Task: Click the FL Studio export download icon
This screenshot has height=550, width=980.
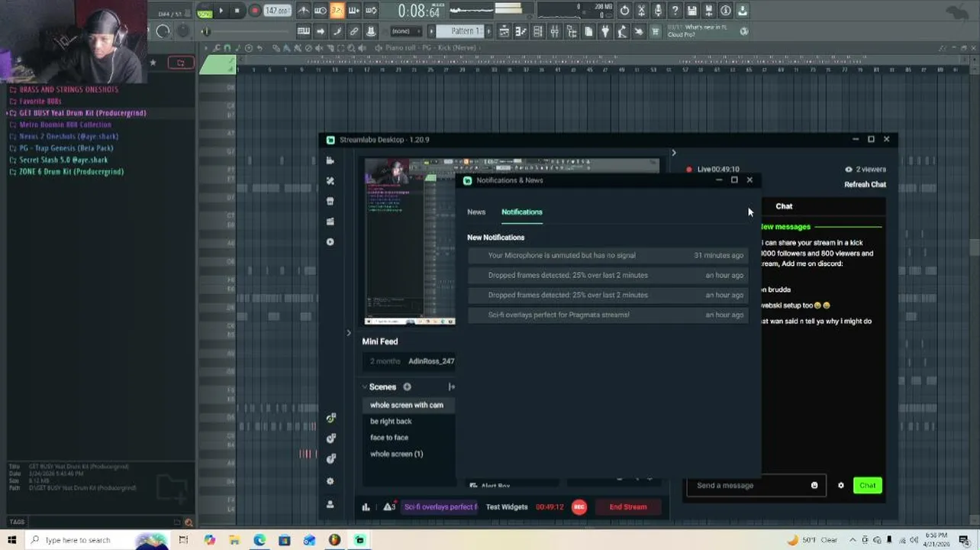Action: click(x=743, y=11)
